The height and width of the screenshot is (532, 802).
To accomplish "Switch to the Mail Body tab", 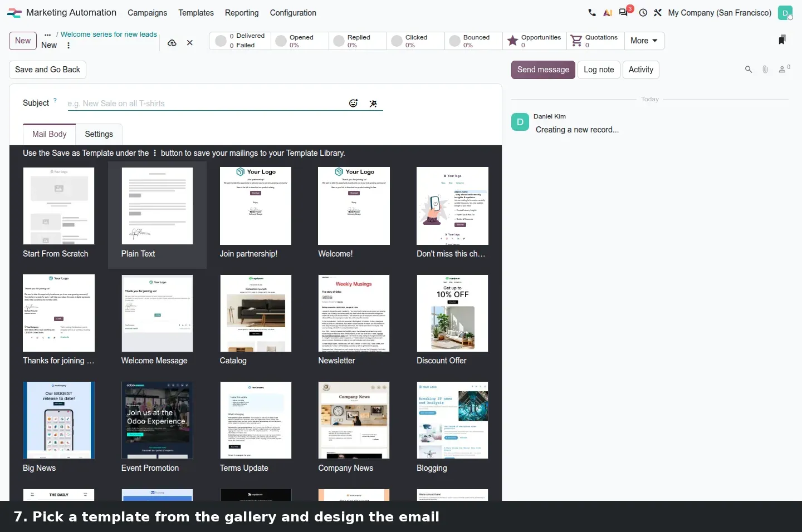I will [x=50, y=134].
